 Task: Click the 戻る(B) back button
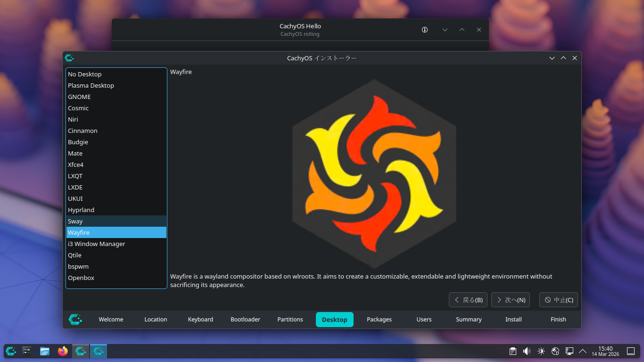468,300
